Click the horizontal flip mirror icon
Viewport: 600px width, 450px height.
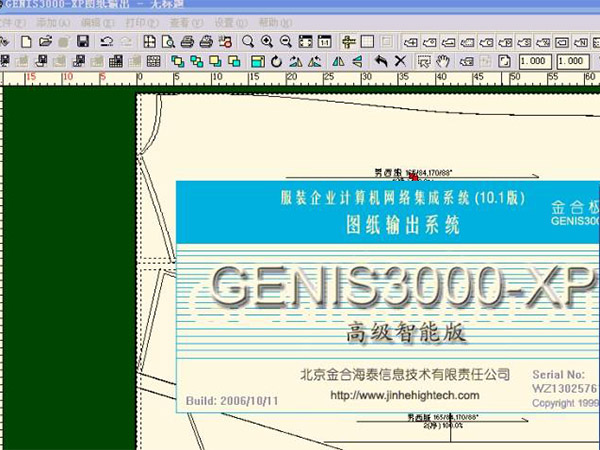338,61
